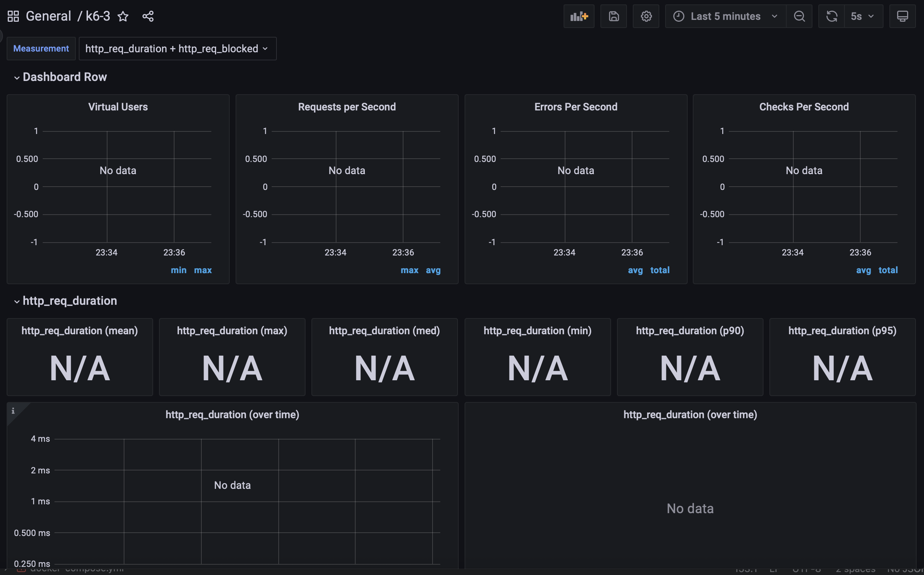This screenshot has width=924, height=575.
Task: Collapse the Dashboard Row section
Action: [64, 77]
